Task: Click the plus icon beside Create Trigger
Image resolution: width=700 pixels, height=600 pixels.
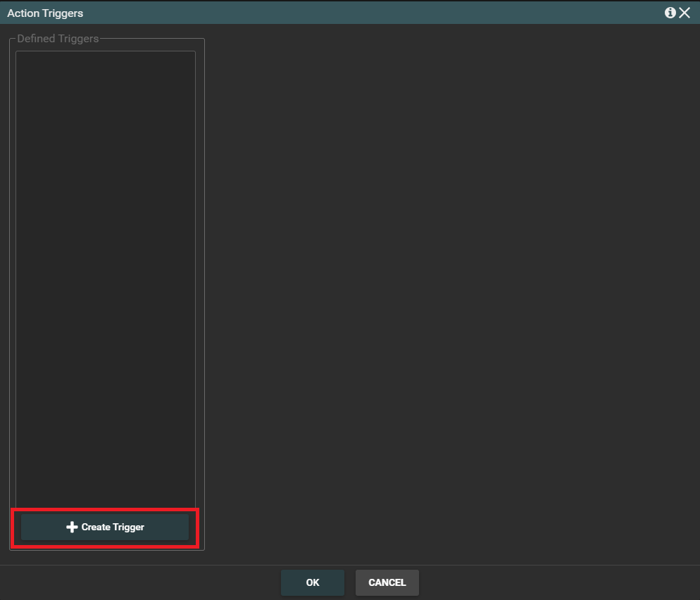Action: point(72,527)
